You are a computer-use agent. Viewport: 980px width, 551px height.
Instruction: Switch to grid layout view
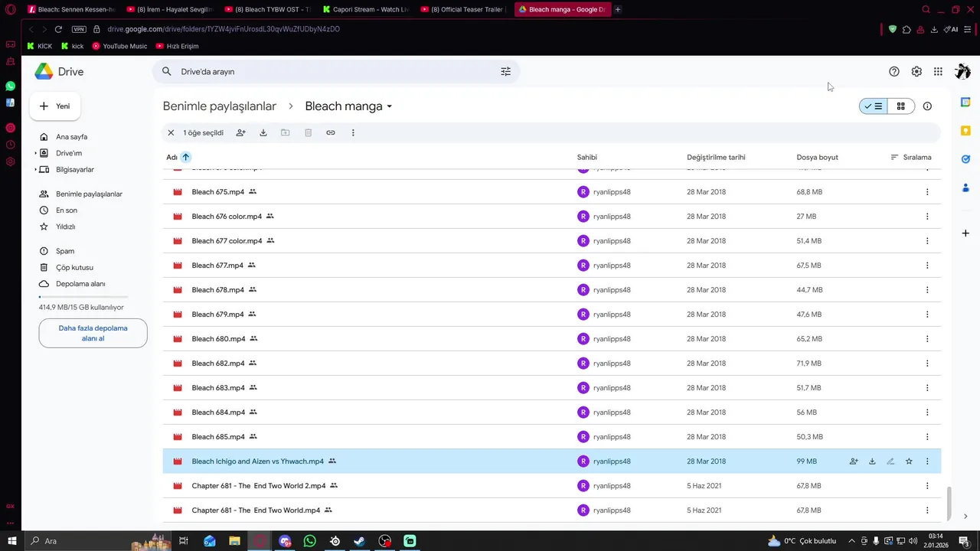click(901, 106)
